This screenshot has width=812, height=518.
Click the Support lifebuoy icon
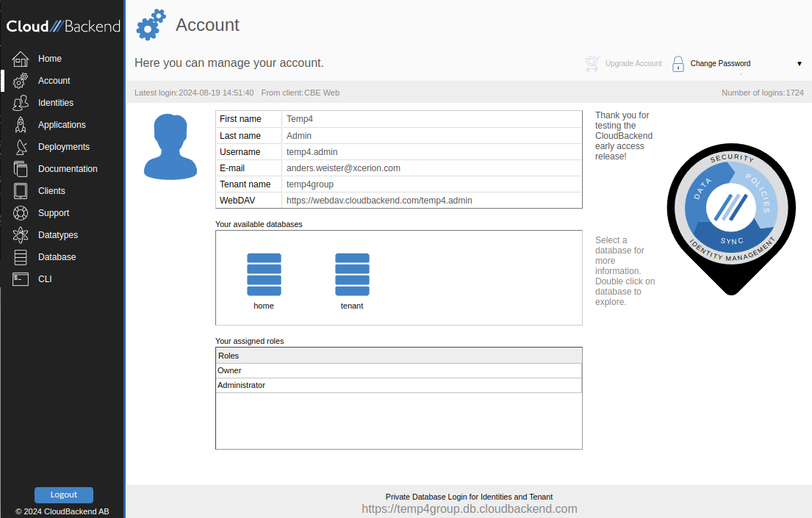pyautogui.click(x=20, y=213)
